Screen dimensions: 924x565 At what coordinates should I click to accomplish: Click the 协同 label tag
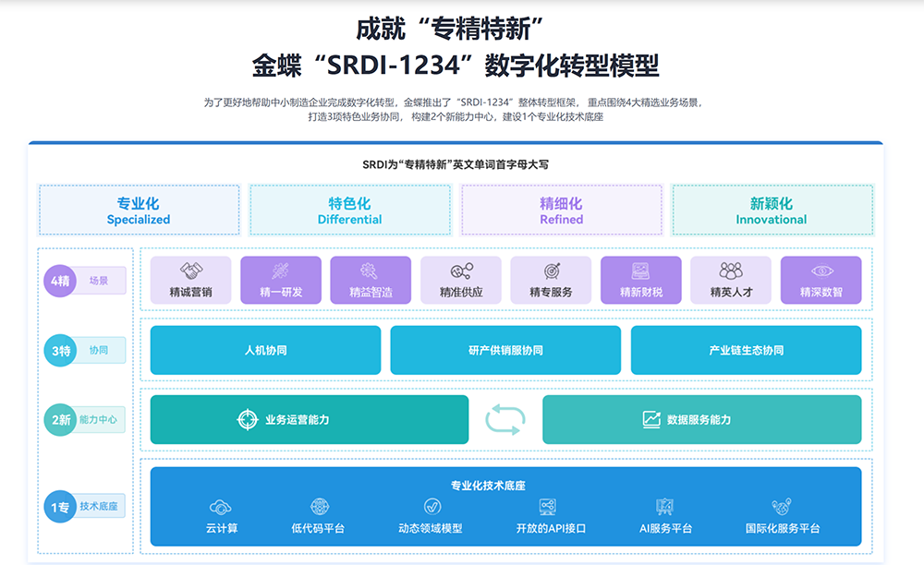99,350
